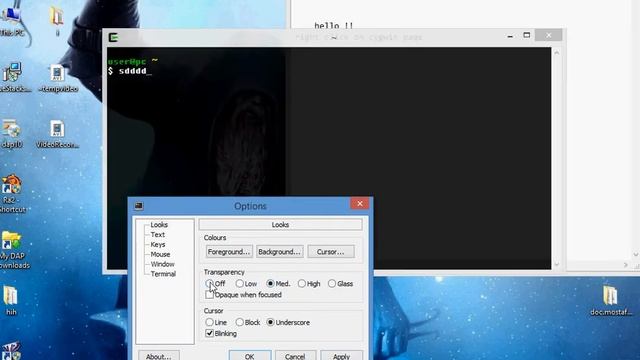Toggle the Blinking cursor checkbox
The width and height of the screenshot is (640, 360).
coord(209,333)
